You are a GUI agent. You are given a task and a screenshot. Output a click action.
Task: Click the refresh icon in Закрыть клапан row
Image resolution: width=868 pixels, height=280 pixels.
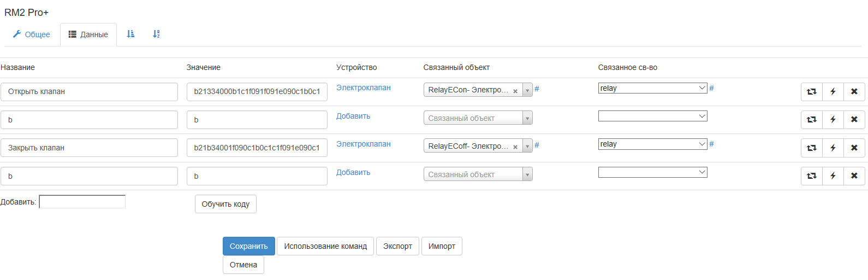click(812, 148)
